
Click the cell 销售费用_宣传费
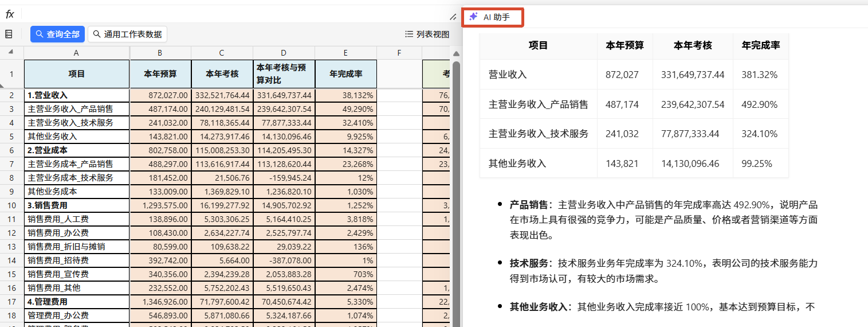pos(77,274)
